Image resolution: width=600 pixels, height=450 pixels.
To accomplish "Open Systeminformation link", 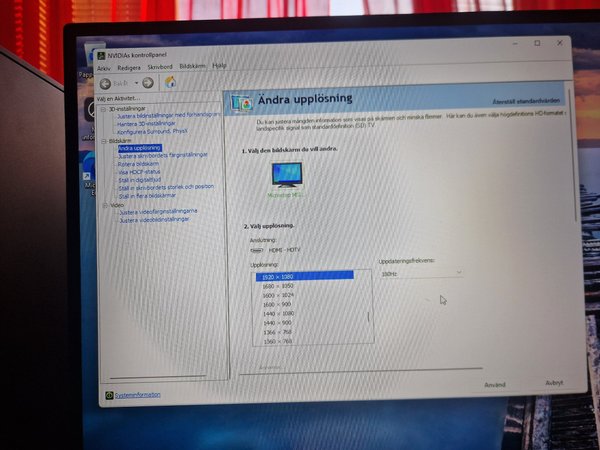I will [137, 395].
